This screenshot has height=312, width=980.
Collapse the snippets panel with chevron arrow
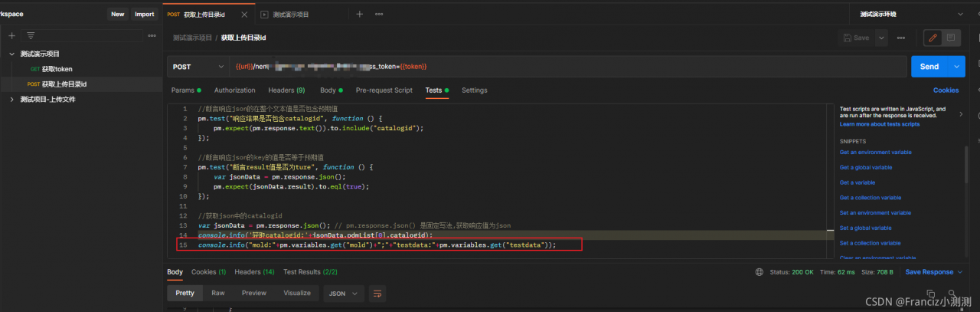pyautogui.click(x=961, y=113)
